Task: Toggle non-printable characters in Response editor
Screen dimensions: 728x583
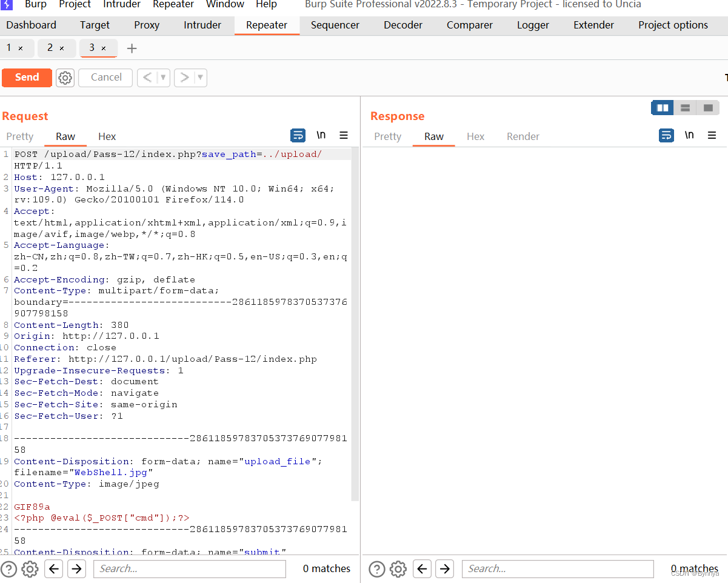Action: [689, 135]
